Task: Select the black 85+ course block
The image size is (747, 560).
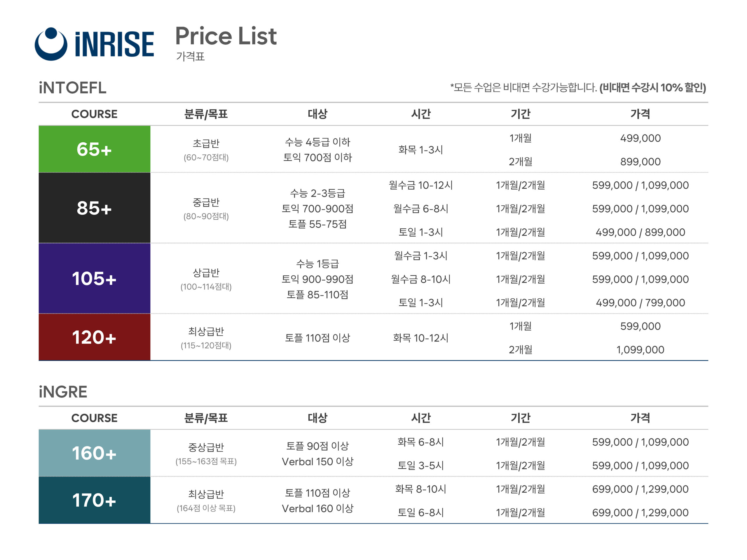Action: [94, 208]
